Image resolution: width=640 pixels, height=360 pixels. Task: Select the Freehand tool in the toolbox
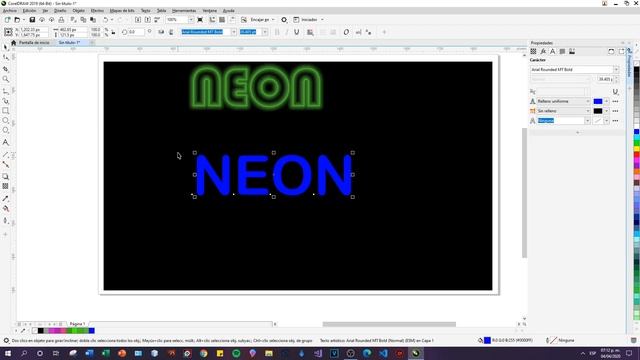pos(6,91)
